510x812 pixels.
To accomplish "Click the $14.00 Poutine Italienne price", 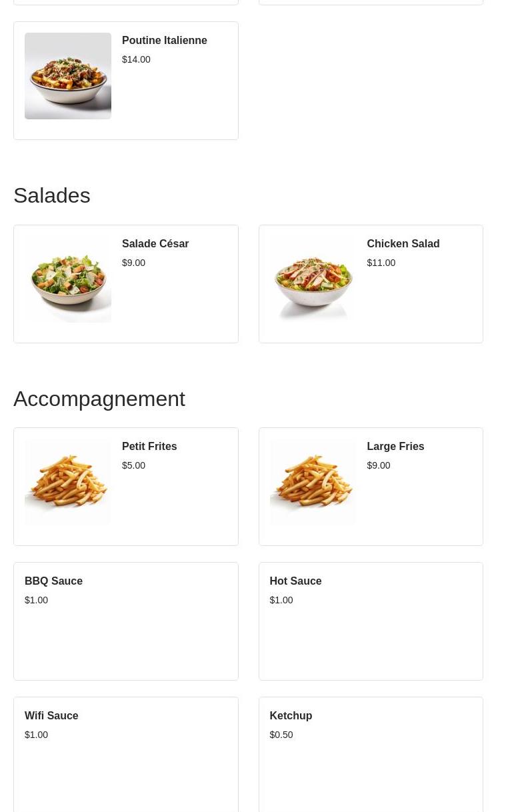I will pyautogui.click(x=136, y=59).
